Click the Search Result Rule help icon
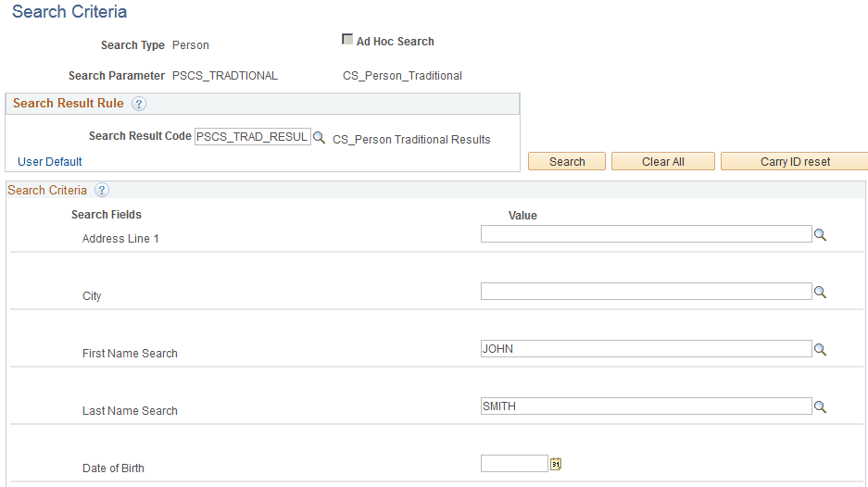This screenshot has height=487, width=868. pyautogui.click(x=139, y=104)
